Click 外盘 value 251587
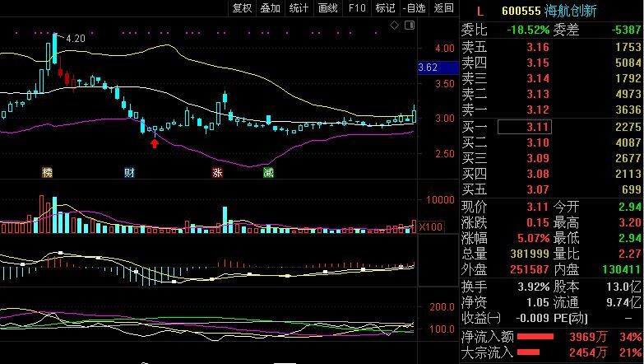The height and width of the screenshot is (364, 644). point(530,270)
